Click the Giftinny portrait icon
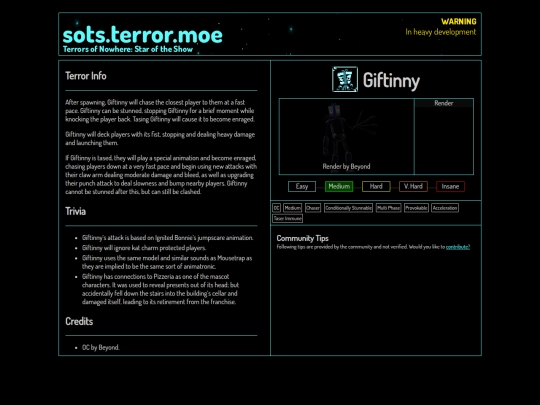Image resolution: width=540 pixels, height=405 pixels. (345, 79)
